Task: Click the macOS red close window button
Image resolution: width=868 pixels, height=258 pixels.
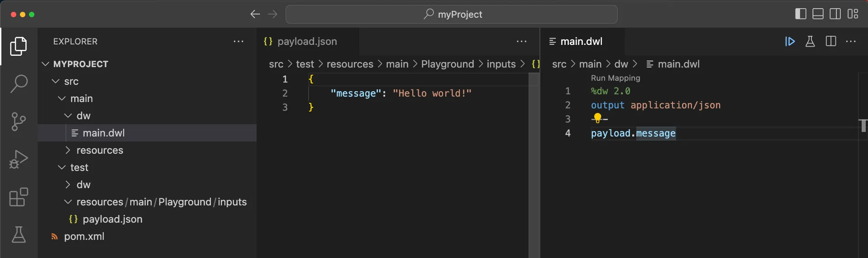Action: point(14,15)
